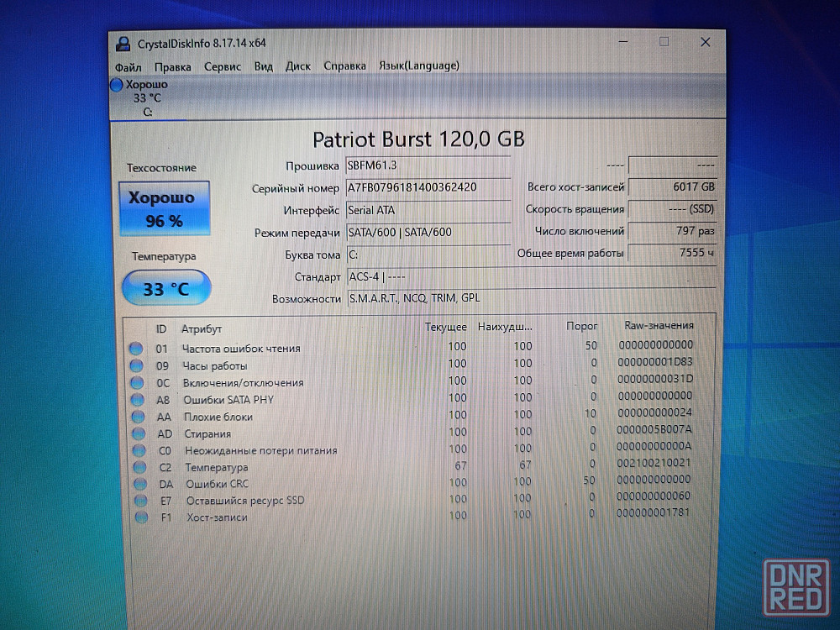Screen dimensions: 840x630
Task: Open the Файл menu
Action: coord(128,66)
